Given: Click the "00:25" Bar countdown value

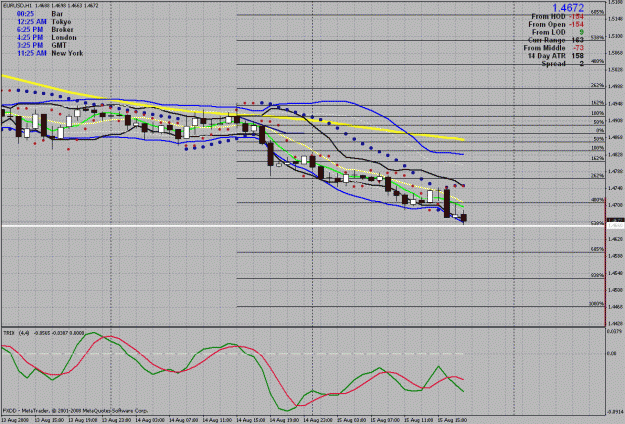Looking at the screenshot, I should 25,14.
